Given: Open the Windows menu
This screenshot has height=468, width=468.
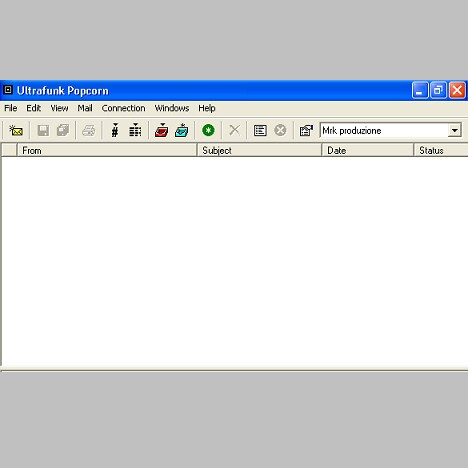Looking at the screenshot, I should click(x=172, y=108).
